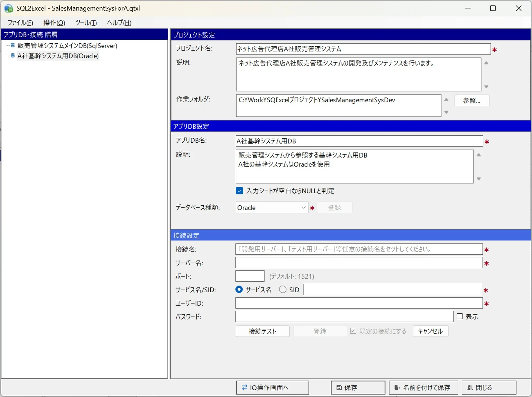
Task: Click the 接続テスト button
Action: [262, 331]
